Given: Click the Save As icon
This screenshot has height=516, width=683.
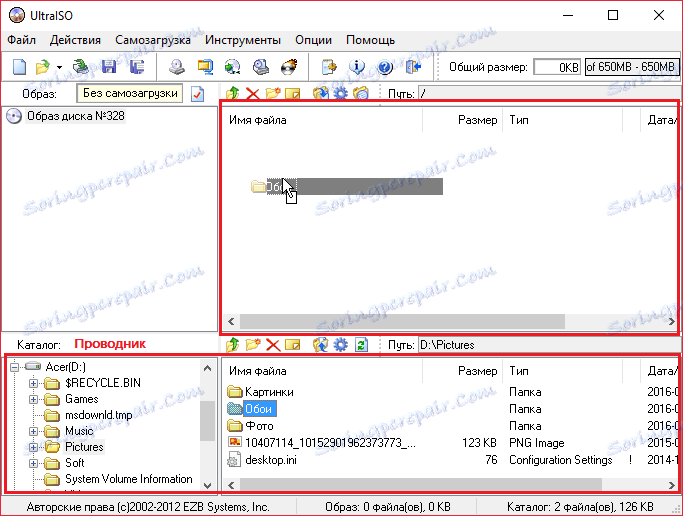Looking at the screenshot, I should 137,67.
